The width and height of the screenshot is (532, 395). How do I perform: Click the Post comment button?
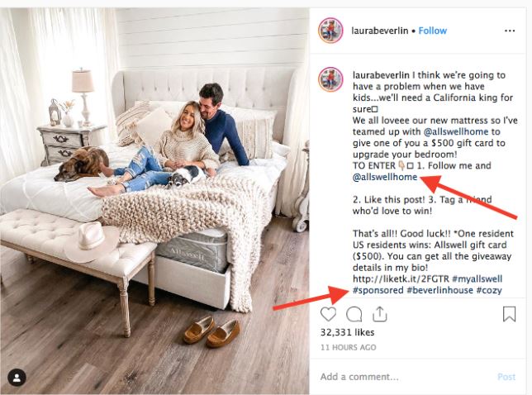click(506, 377)
